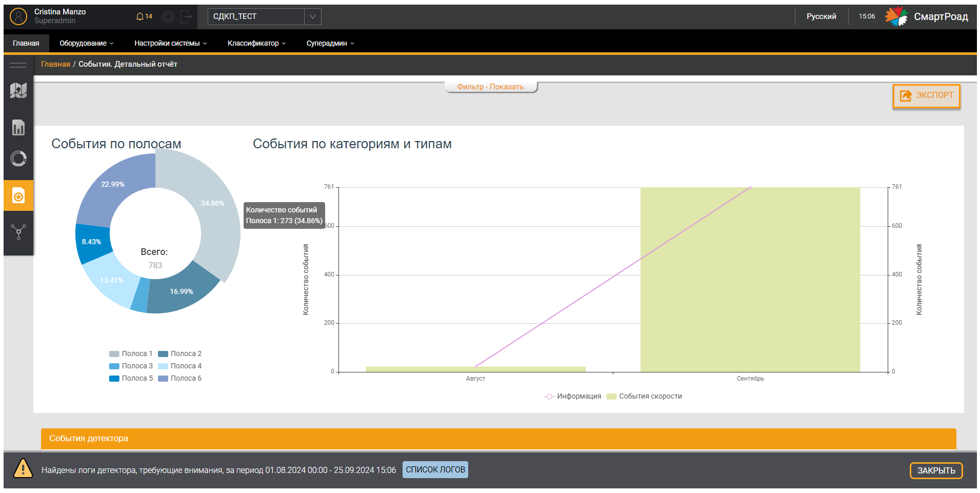
Task: Click the 15:06 clock in header
Action: tap(867, 16)
